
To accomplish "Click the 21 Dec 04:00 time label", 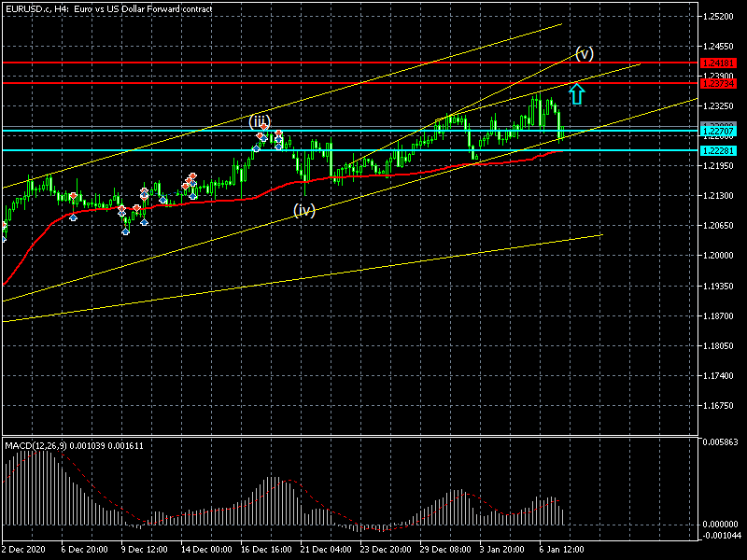I will [x=326, y=551].
